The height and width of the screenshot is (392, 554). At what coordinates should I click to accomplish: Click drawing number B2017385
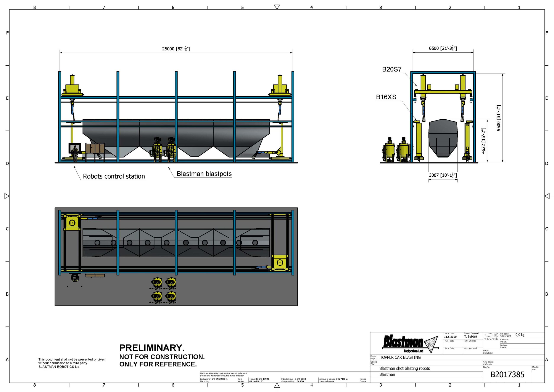pos(507,375)
